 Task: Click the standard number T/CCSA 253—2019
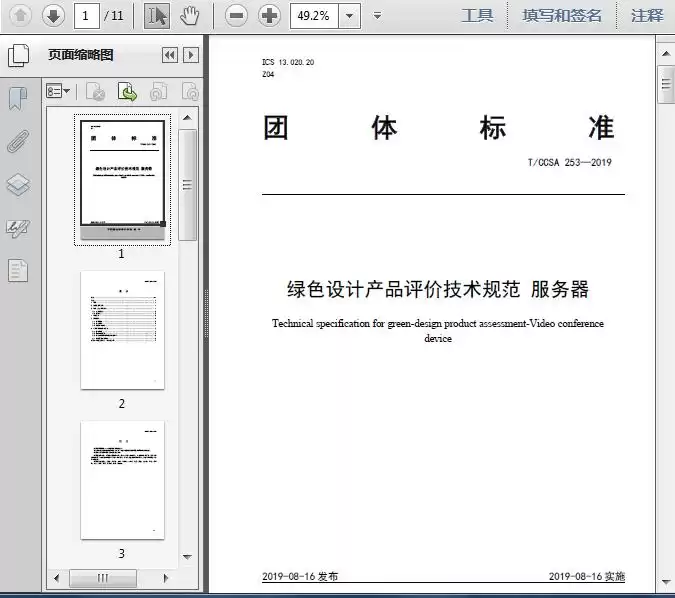tap(570, 162)
